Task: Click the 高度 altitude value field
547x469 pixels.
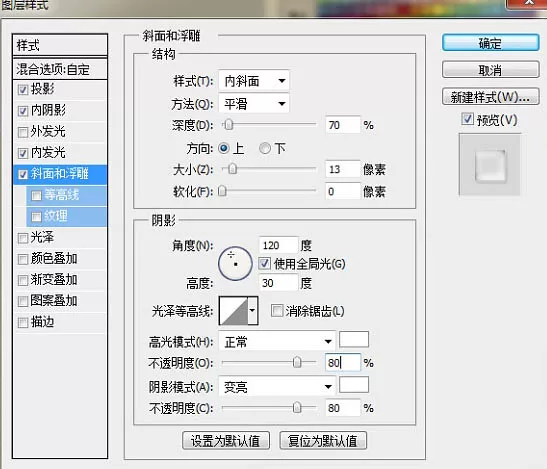Action: [x=278, y=283]
